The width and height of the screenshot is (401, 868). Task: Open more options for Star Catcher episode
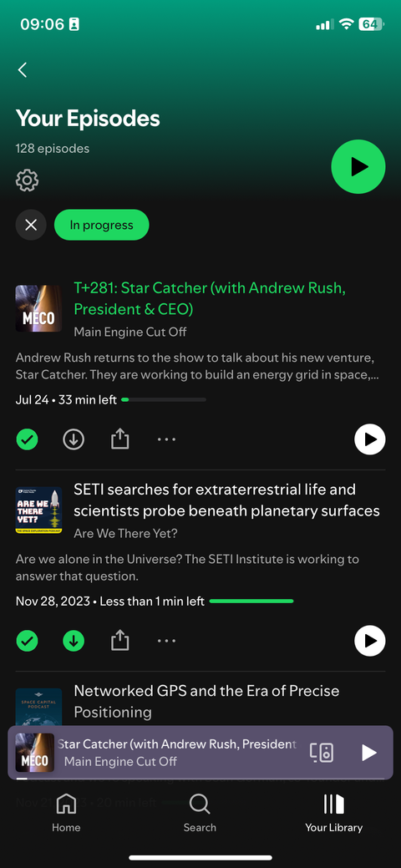pos(166,439)
